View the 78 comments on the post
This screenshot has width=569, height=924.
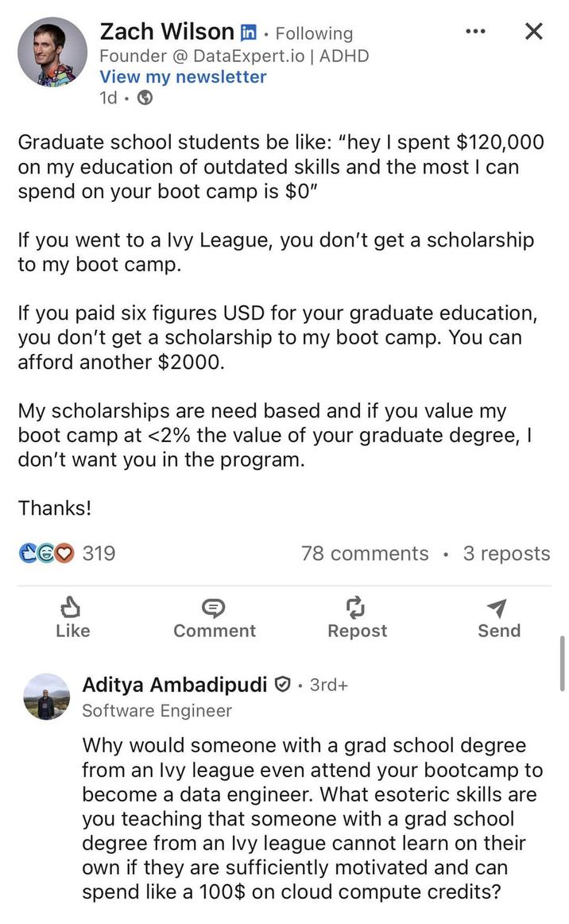tap(365, 553)
